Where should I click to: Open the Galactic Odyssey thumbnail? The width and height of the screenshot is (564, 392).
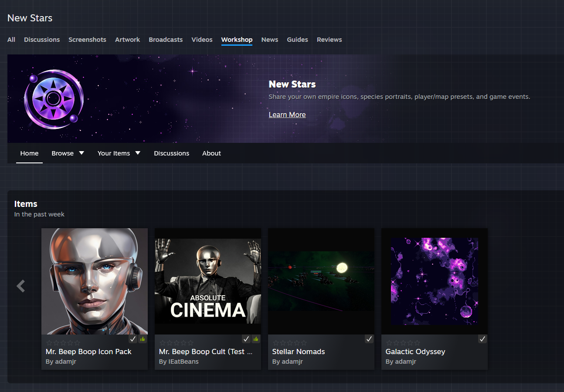tap(435, 281)
